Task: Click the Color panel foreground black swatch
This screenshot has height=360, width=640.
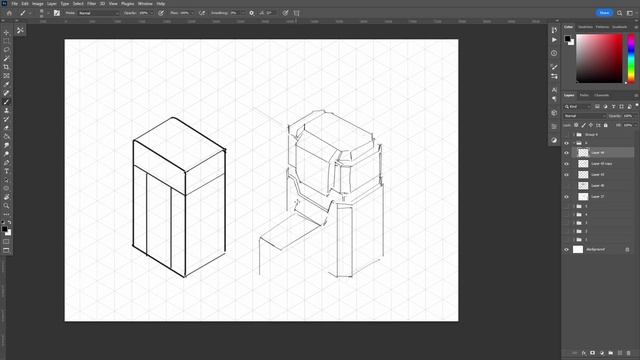Action: coord(567,39)
